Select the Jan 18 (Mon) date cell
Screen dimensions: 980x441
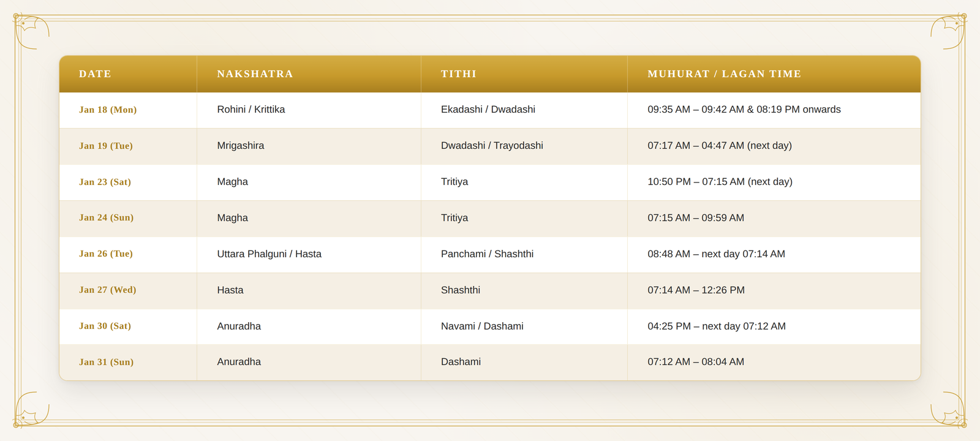click(x=128, y=110)
